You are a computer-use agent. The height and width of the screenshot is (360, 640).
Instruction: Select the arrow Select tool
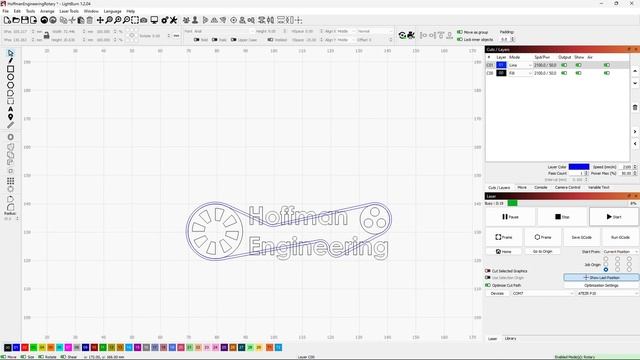pos(11,53)
